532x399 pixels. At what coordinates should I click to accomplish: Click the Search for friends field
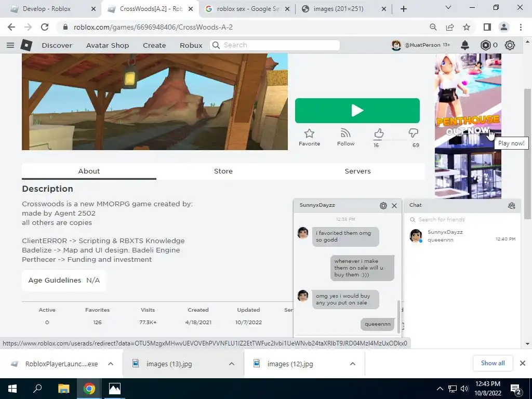pyautogui.click(x=461, y=220)
